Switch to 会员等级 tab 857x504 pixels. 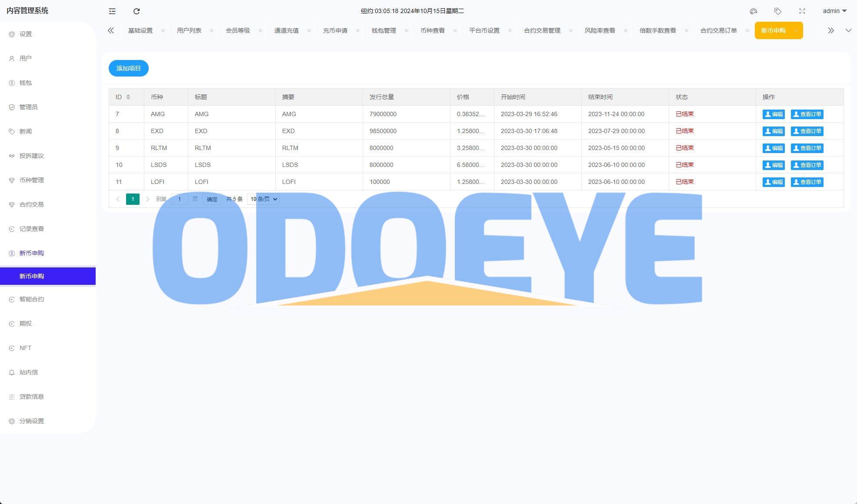[x=238, y=30]
